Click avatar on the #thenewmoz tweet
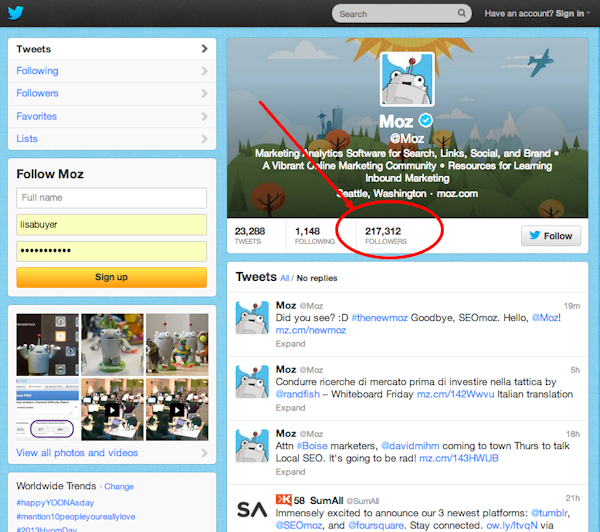The image size is (600, 532). click(252, 318)
